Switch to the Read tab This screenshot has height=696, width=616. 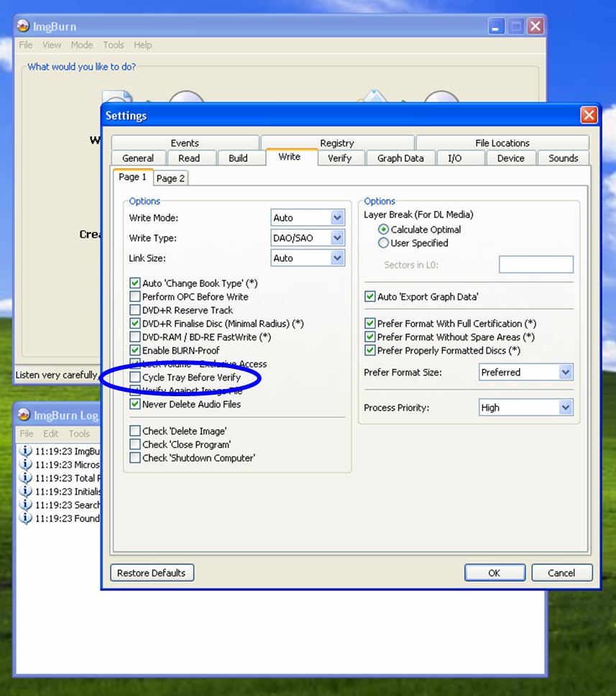(189, 158)
